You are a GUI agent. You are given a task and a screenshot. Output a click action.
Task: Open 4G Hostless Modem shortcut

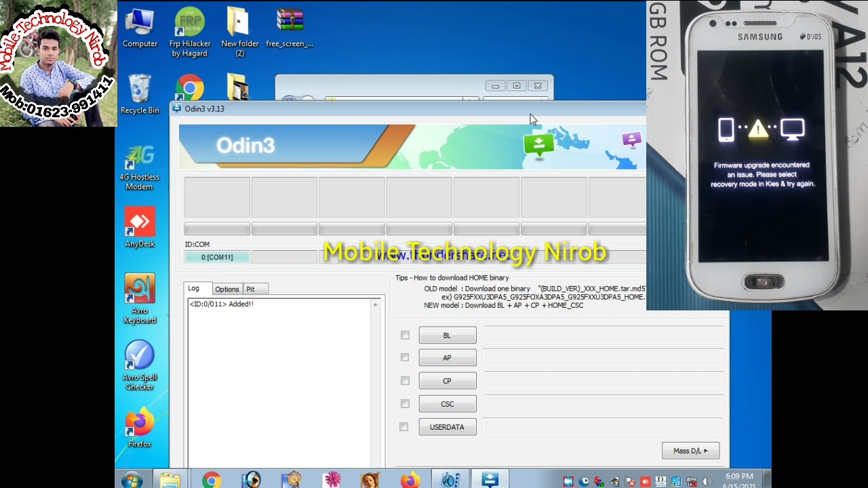pos(140,167)
